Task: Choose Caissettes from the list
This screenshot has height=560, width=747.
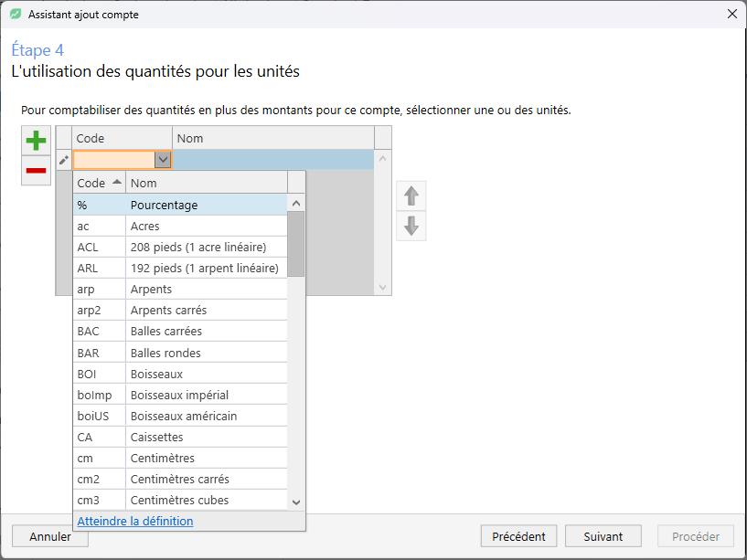Action: pos(180,437)
